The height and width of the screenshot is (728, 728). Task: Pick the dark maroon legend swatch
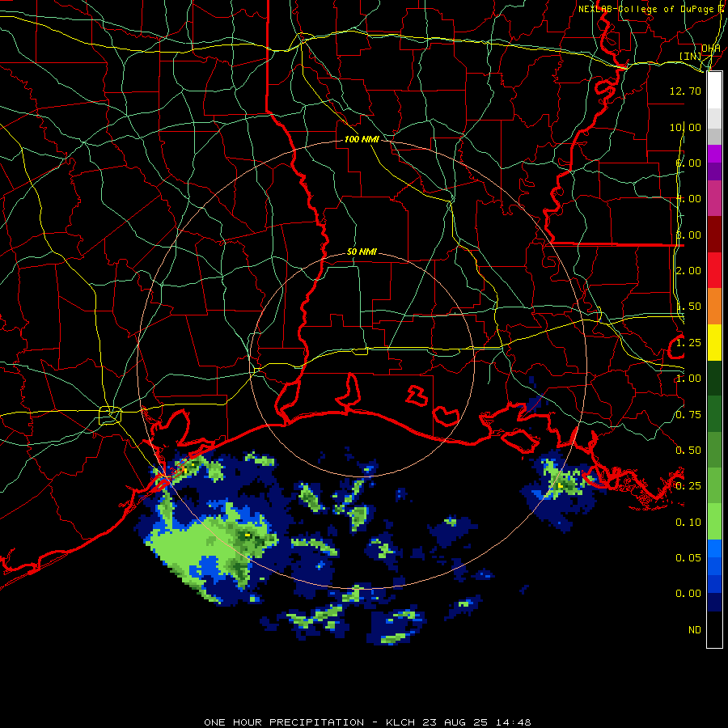[x=714, y=235]
